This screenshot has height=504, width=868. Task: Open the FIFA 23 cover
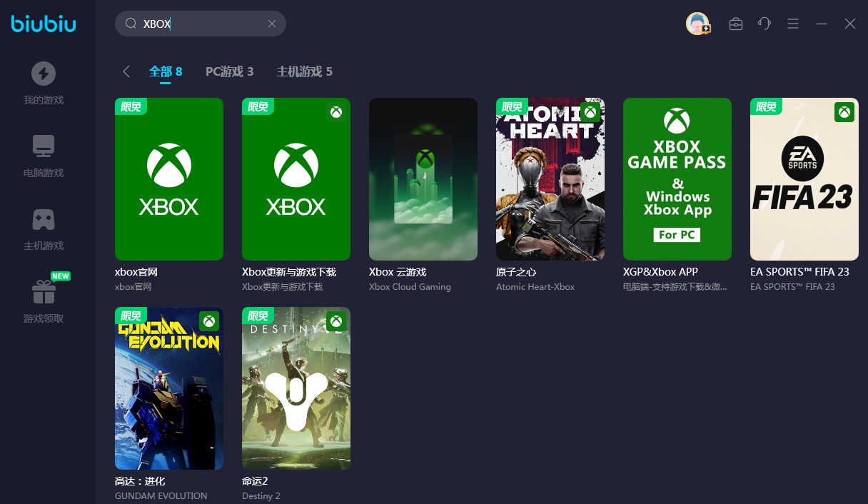(x=804, y=179)
